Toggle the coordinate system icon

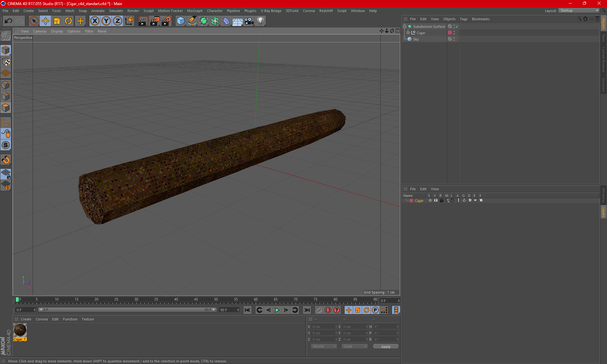pyautogui.click(x=129, y=21)
